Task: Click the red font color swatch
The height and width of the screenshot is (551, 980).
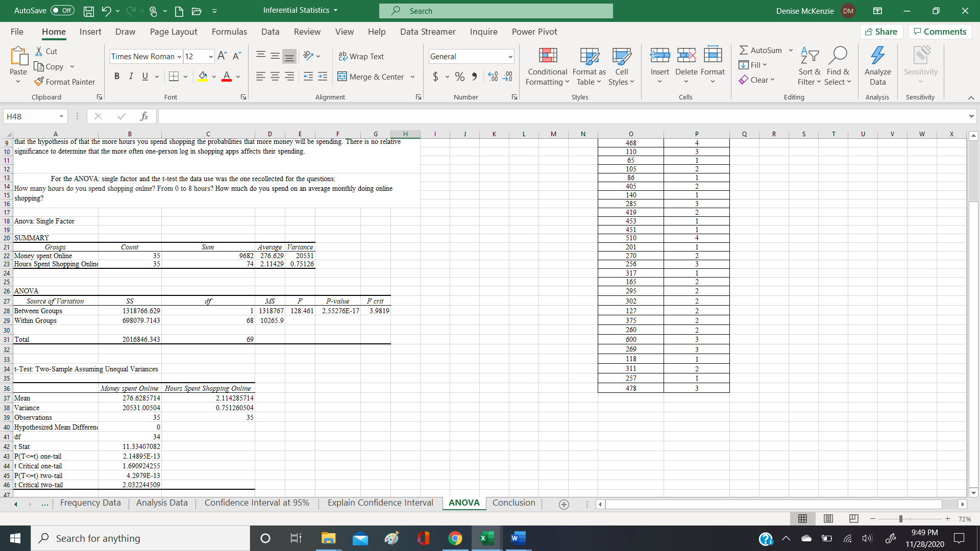Action: tap(227, 77)
